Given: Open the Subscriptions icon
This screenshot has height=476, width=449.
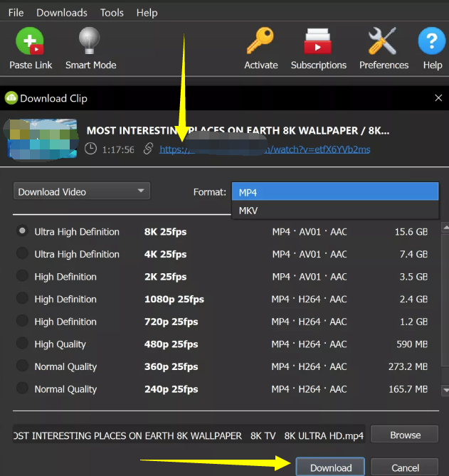Looking at the screenshot, I should (318, 42).
